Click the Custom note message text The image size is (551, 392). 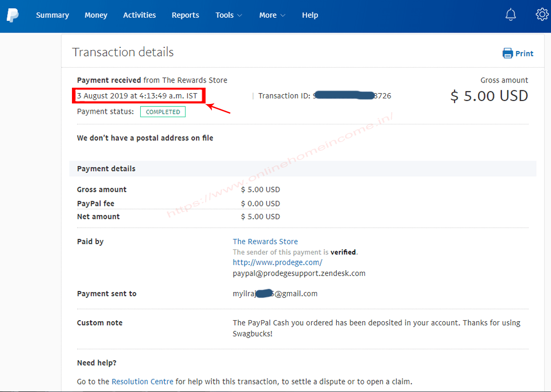tap(377, 328)
